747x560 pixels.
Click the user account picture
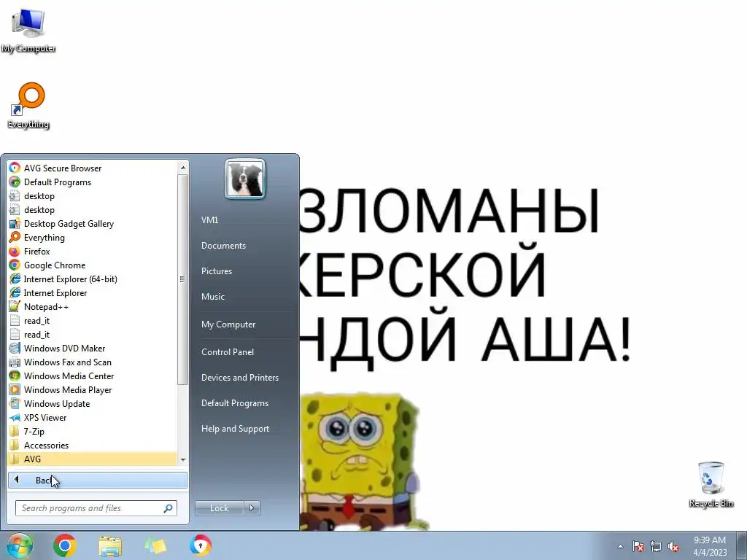(x=245, y=179)
